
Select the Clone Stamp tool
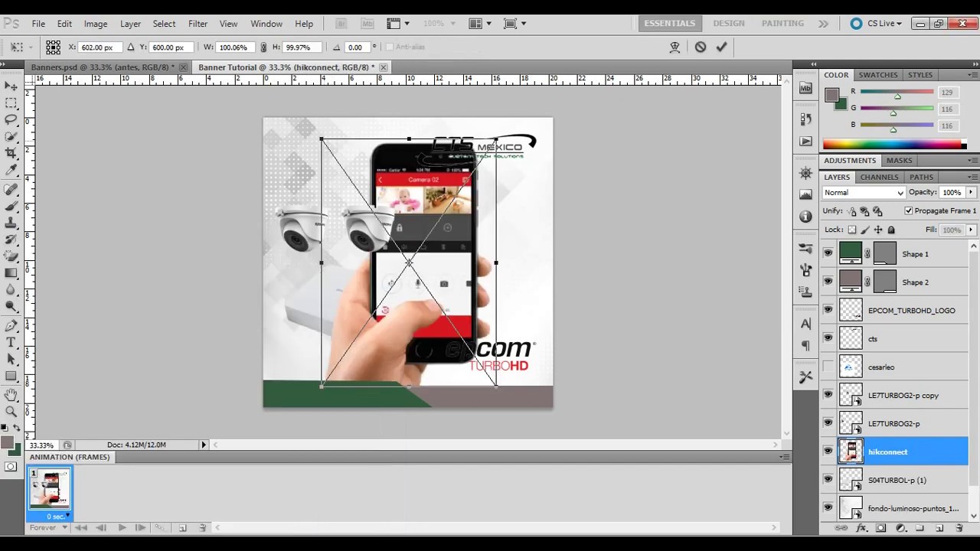pyautogui.click(x=11, y=223)
